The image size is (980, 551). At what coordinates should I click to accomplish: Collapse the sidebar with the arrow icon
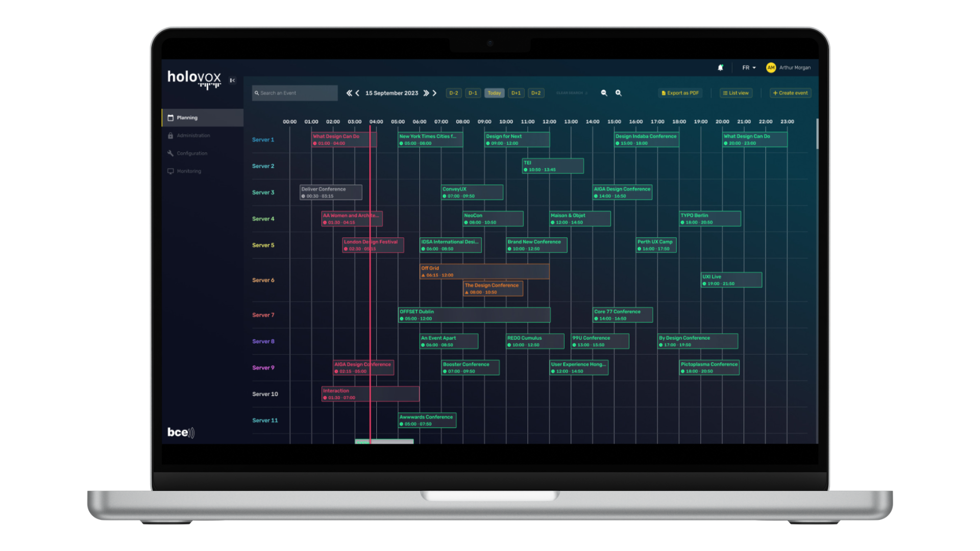tap(232, 80)
